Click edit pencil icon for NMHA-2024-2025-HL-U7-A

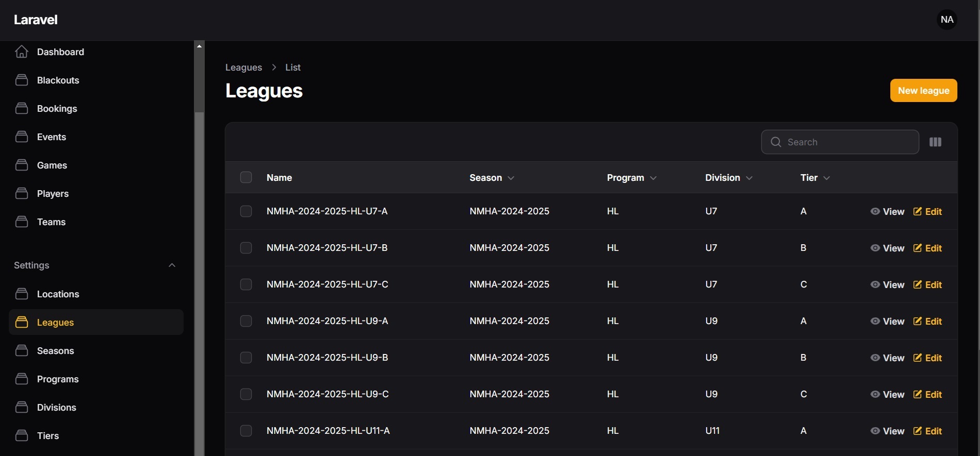tap(918, 211)
